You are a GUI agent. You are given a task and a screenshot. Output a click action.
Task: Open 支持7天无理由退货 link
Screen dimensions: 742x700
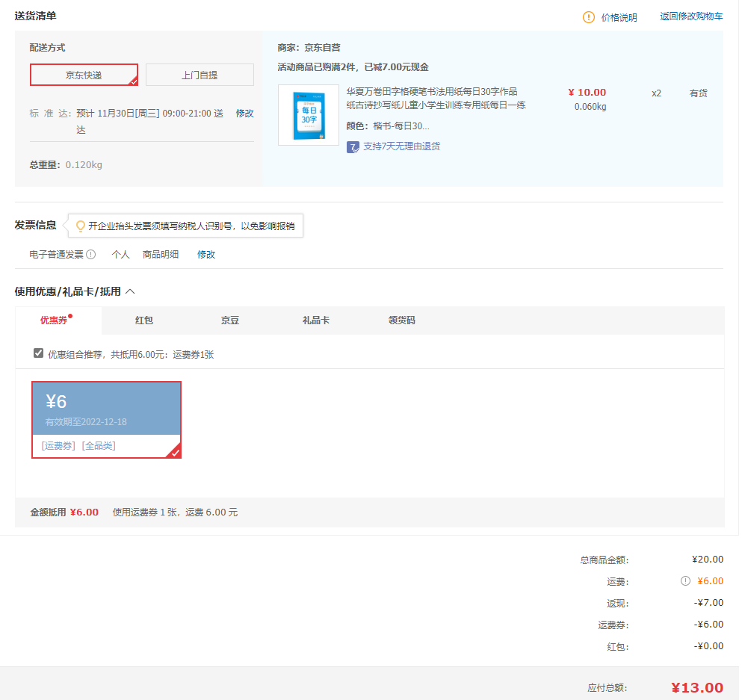(401, 146)
